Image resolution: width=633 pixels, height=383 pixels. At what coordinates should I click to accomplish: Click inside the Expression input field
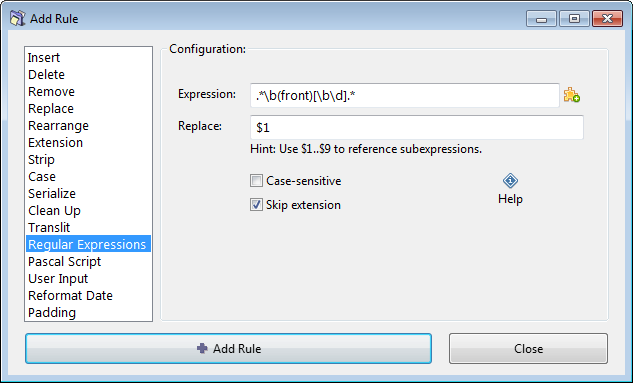tap(405, 96)
